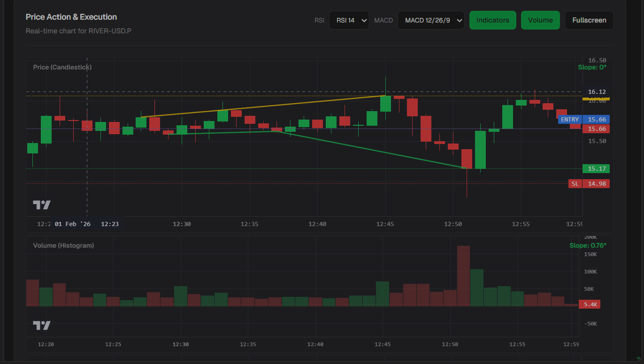Expand the chevron on the RSI selector
The width and height of the screenshot is (644, 364).
pyautogui.click(x=363, y=20)
